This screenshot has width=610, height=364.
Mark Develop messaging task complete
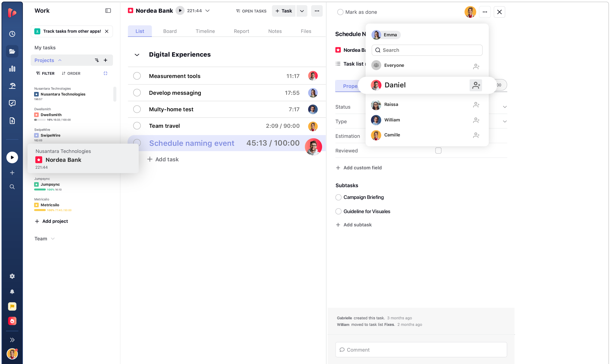(137, 93)
